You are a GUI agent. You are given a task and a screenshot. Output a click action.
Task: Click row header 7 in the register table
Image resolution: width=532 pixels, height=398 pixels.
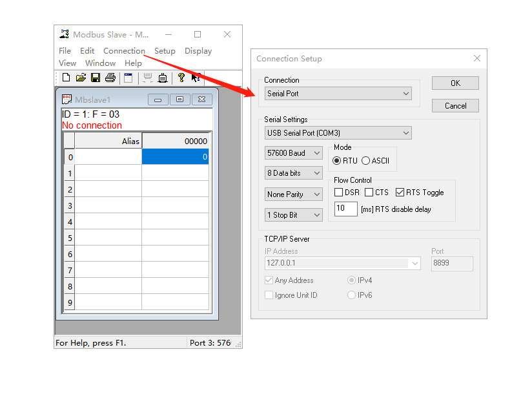point(70,270)
